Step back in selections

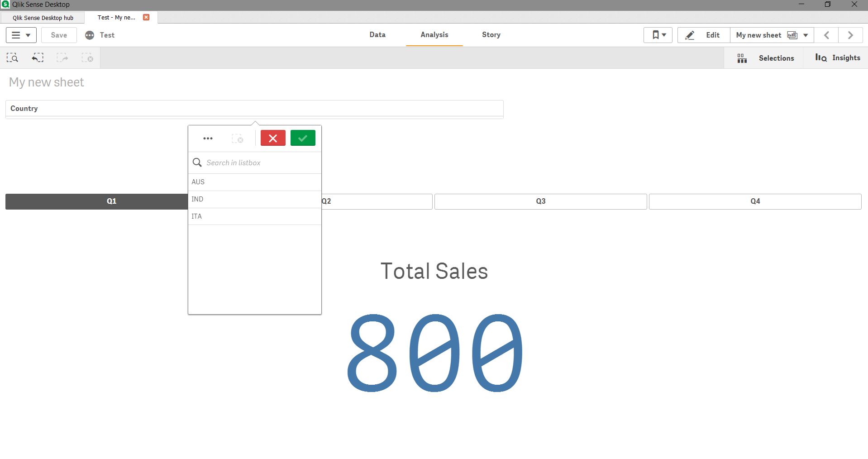coord(38,58)
